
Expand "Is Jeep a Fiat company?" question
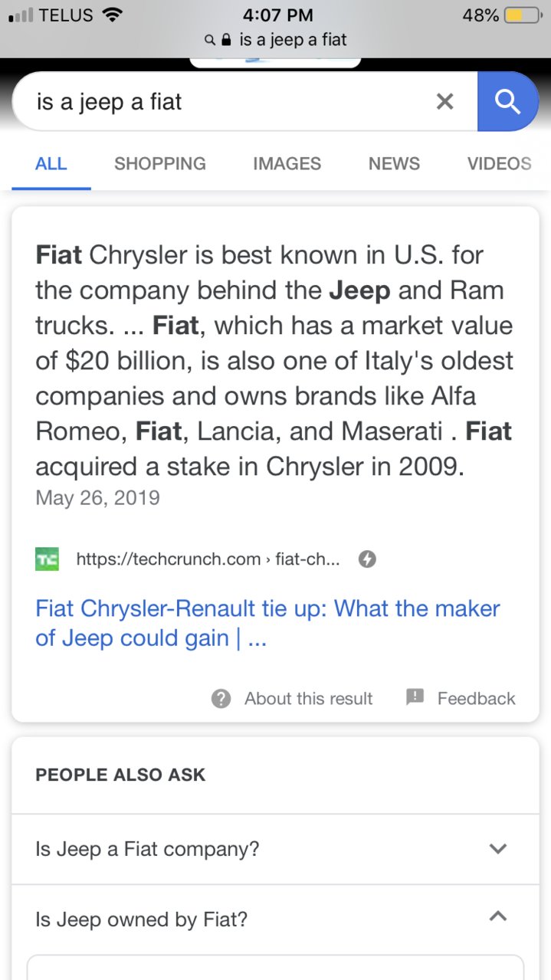[x=275, y=849]
